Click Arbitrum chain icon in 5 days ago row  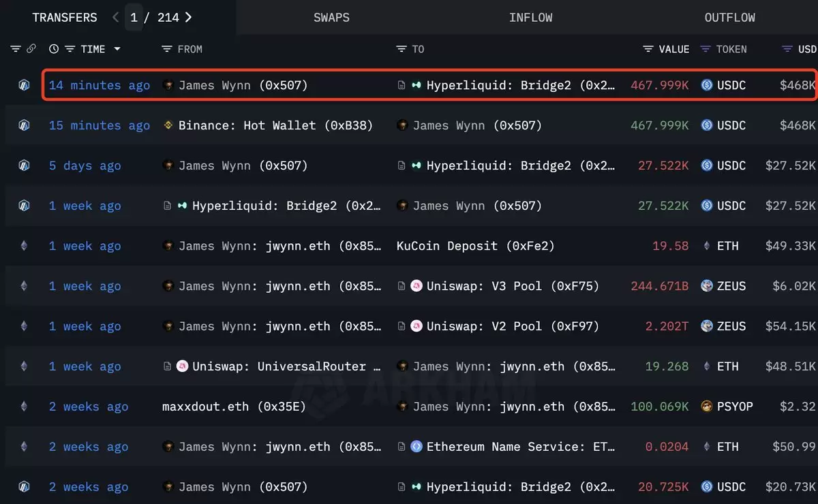tap(24, 166)
